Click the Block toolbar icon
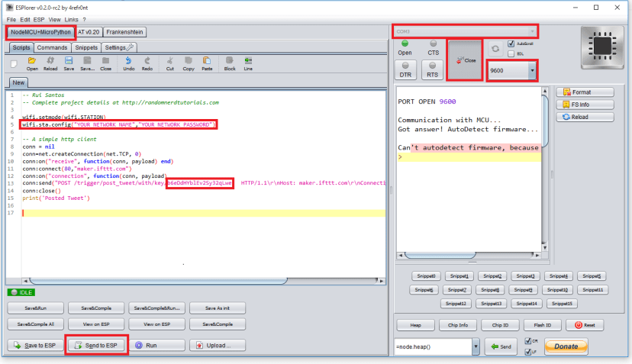 229,63
